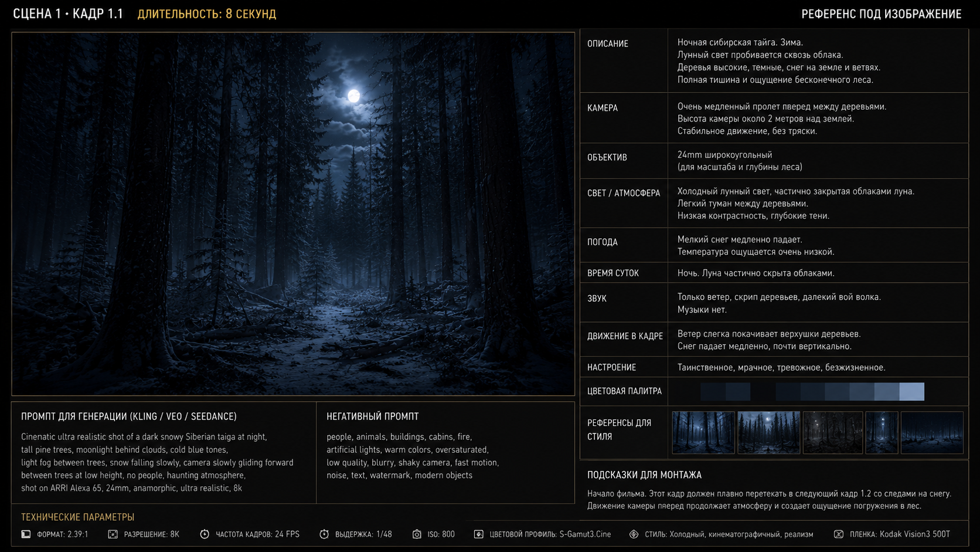Viewport: 980px width, 552px height.
Task: Open the second reference thumbnail with moon
Action: (x=768, y=433)
